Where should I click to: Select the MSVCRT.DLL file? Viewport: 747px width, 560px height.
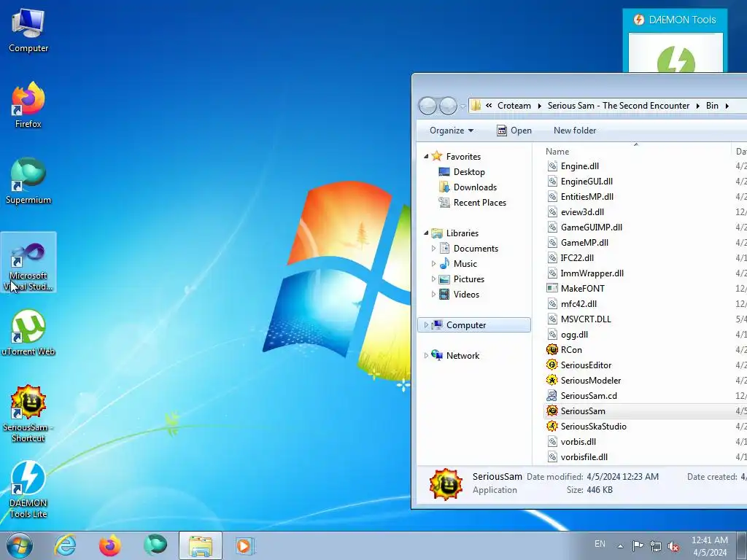coord(586,319)
